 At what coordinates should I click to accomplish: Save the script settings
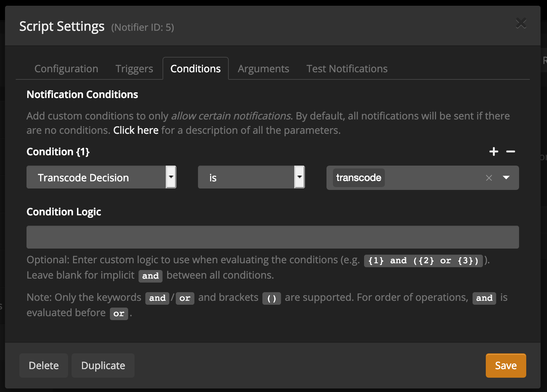click(505, 365)
